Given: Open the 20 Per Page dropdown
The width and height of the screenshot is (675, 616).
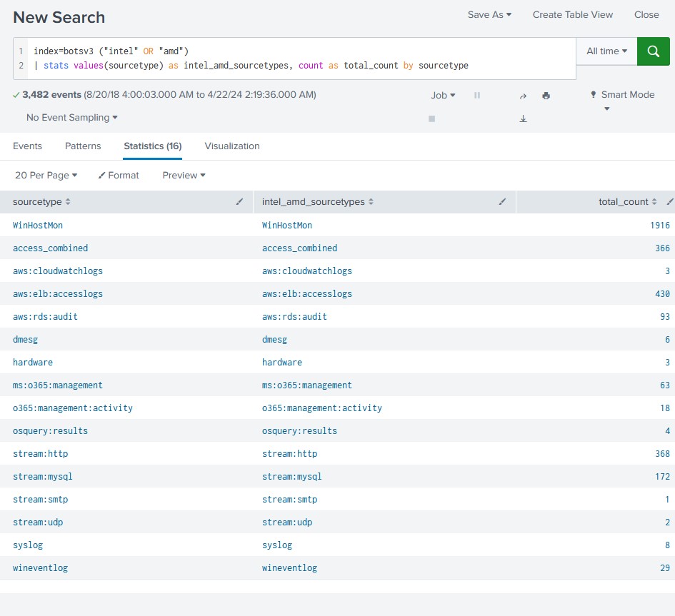Looking at the screenshot, I should point(46,176).
